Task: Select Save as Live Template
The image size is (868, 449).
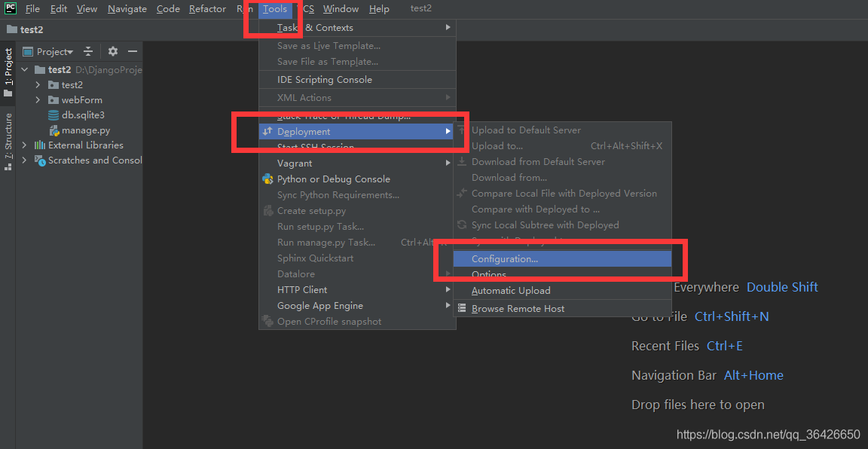Action: coord(357,46)
